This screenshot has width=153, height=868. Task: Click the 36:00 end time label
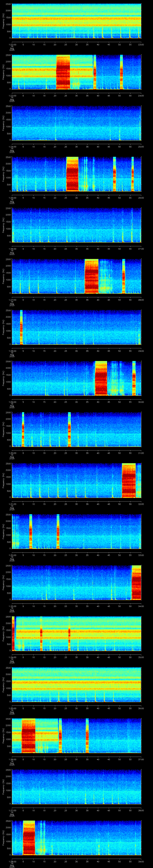click(141, 708)
